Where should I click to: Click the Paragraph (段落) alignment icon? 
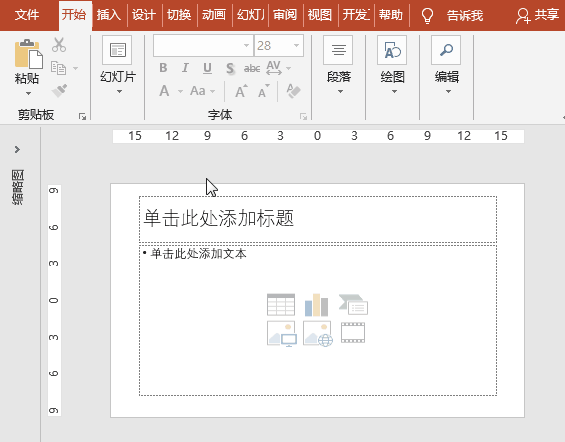tap(338, 50)
